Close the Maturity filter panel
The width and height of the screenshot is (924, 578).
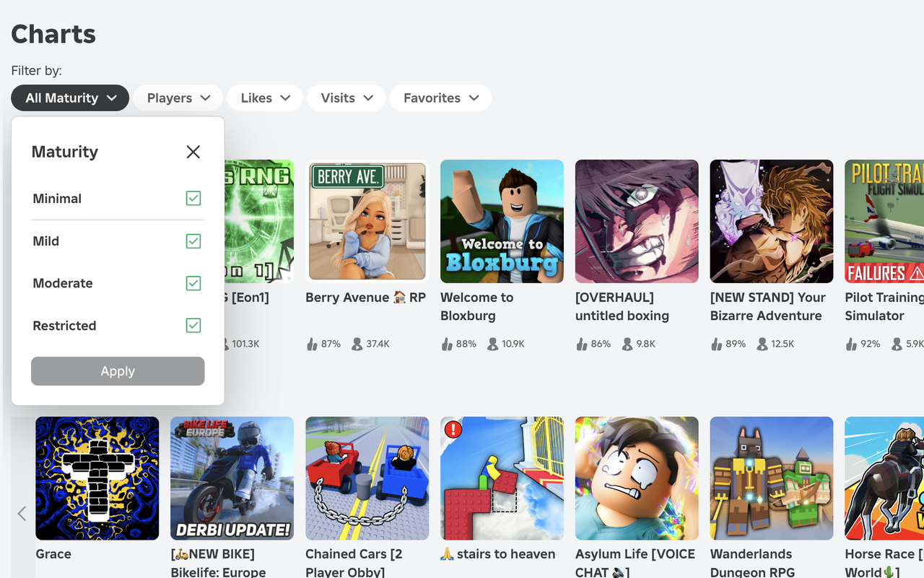pos(193,152)
